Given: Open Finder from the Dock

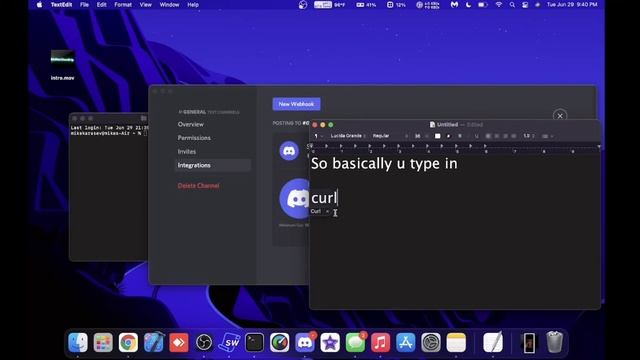Looking at the screenshot, I should (x=78, y=342).
